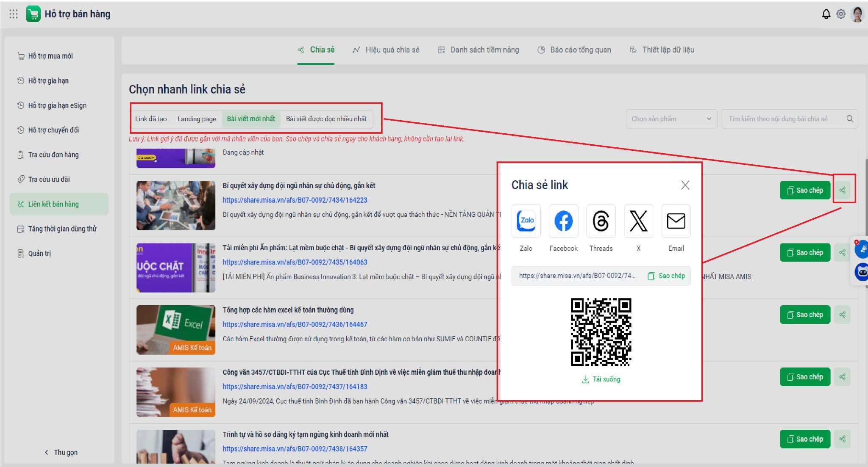Viewport: 868px width, 467px height.
Task: Expand 'Chọn sản phẩm' dropdown
Action: tap(671, 119)
